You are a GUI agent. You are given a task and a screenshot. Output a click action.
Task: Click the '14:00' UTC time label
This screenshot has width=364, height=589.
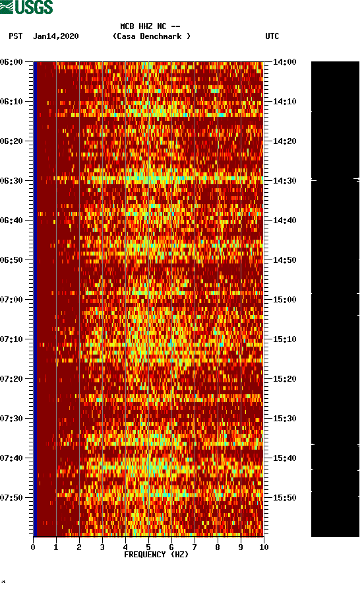(x=284, y=62)
